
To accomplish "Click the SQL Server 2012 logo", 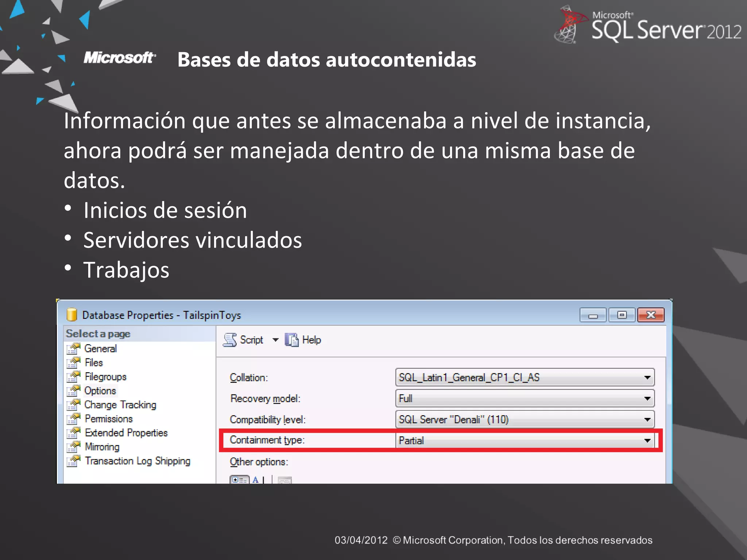I will coord(648,24).
